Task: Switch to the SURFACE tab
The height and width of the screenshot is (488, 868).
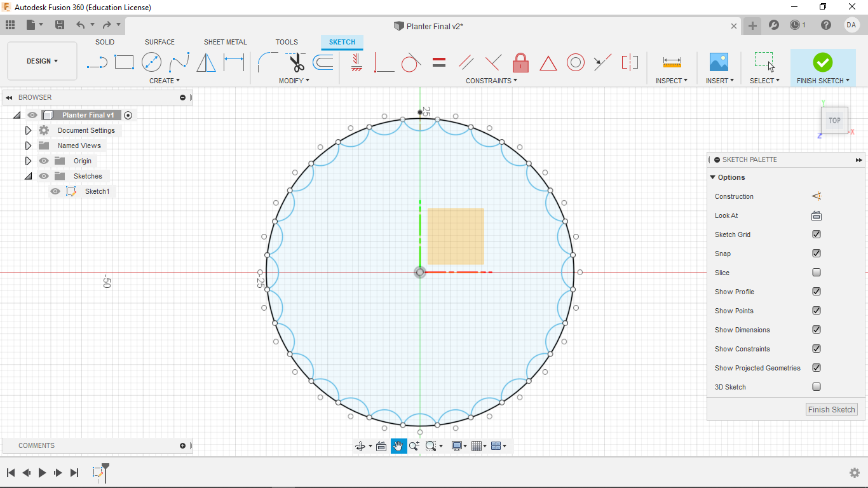Action: [x=159, y=42]
